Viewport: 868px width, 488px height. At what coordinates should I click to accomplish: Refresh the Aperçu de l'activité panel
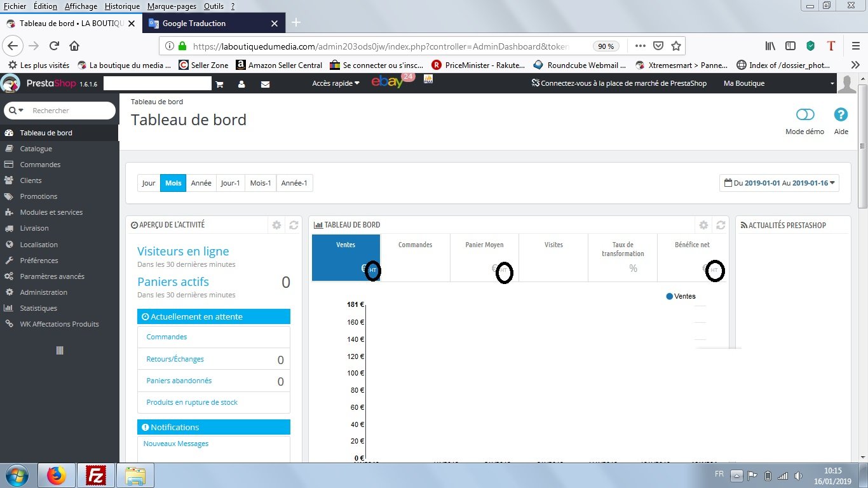click(294, 225)
